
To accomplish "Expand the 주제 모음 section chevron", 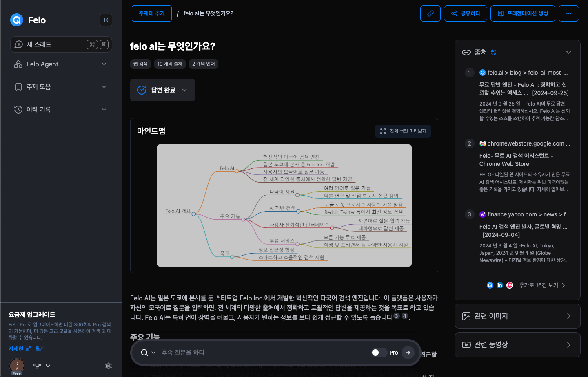I will tap(104, 87).
